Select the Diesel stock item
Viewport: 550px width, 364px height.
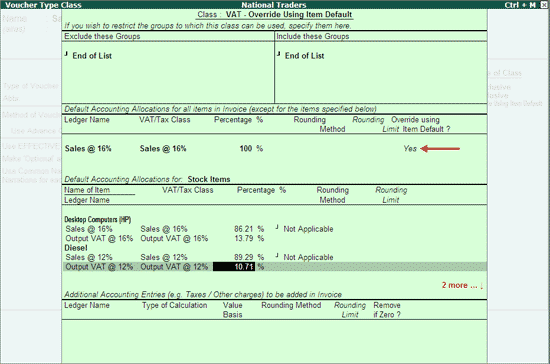pyautogui.click(x=76, y=248)
